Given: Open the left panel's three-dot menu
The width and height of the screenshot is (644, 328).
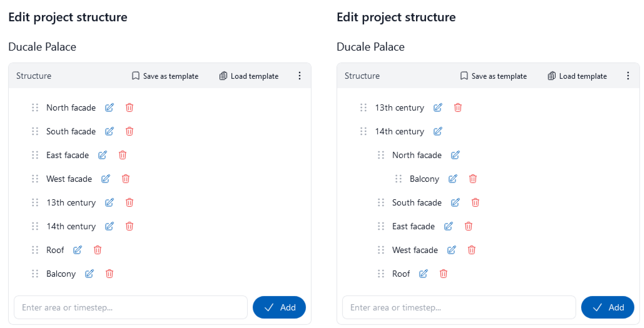Looking at the screenshot, I should (x=299, y=76).
